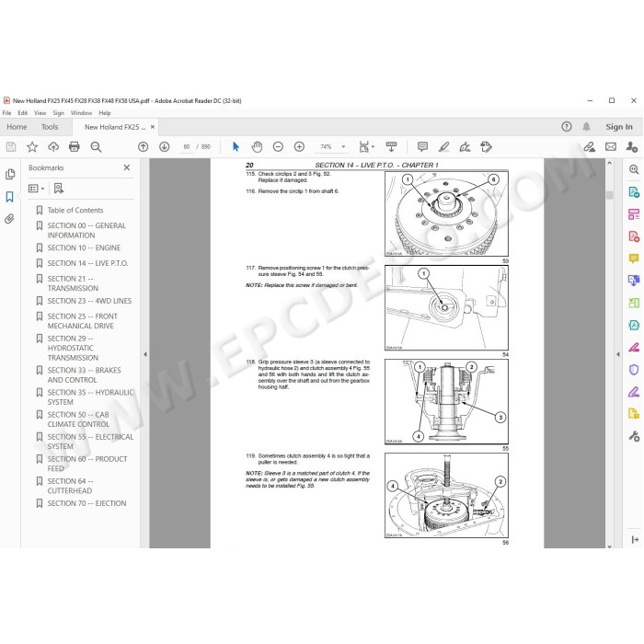Screen dimensions: 644x644
Task: Jump to SECTION 10 -- ENGINE bookmark
Action: (x=85, y=247)
